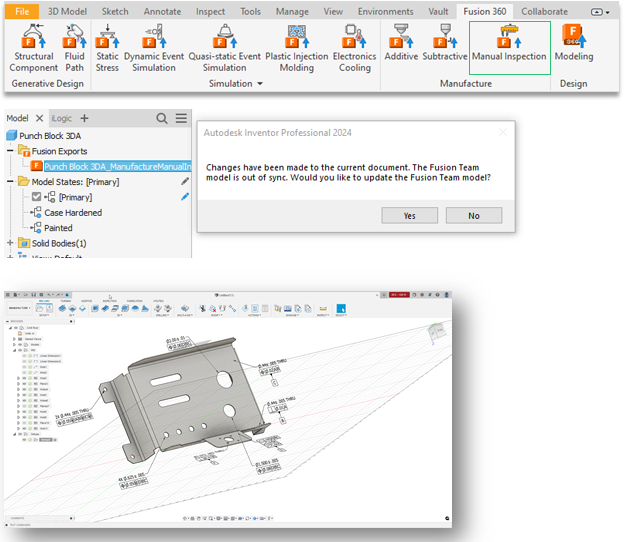The height and width of the screenshot is (542, 624).
Task: Click Yes to update the Fusion Team model
Action: (x=410, y=215)
